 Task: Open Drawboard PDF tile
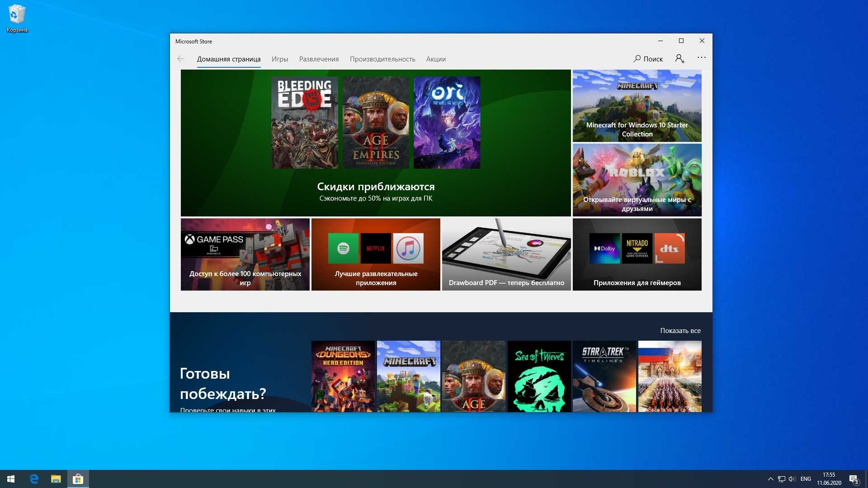click(506, 254)
